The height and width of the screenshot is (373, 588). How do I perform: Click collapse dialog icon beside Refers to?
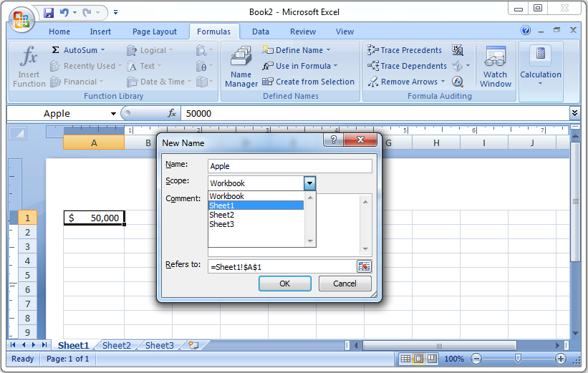click(364, 266)
